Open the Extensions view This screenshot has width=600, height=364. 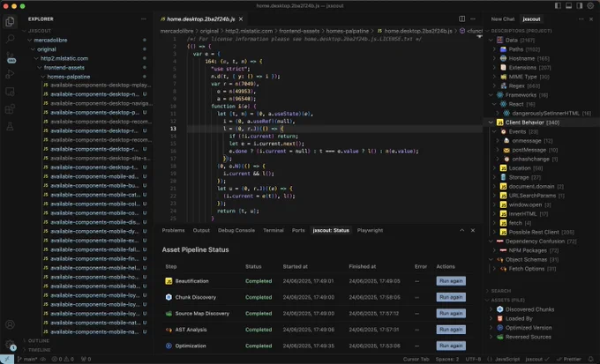point(10,109)
